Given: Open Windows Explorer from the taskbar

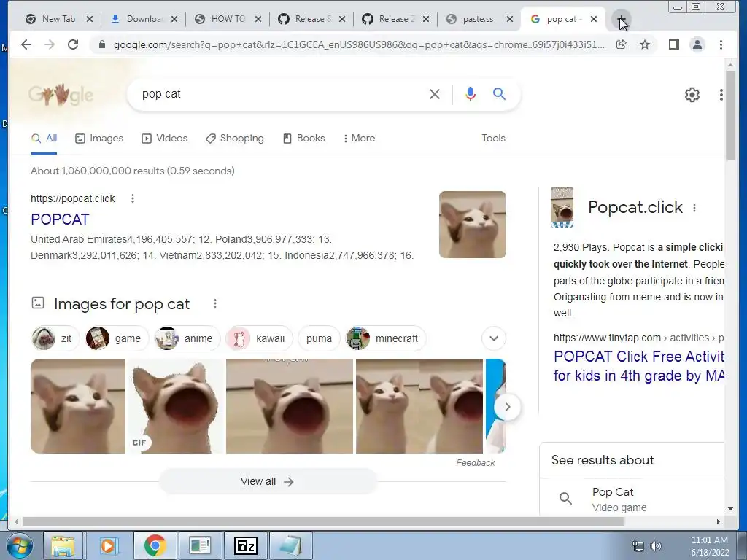Looking at the screenshot, I should [x=63, y=545].
